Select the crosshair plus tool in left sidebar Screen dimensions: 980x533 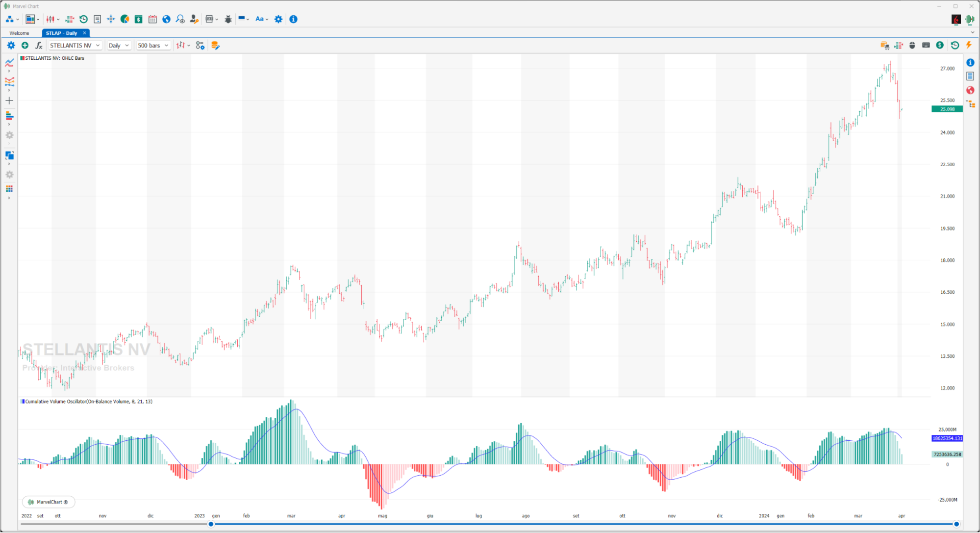tap(9, 101)
